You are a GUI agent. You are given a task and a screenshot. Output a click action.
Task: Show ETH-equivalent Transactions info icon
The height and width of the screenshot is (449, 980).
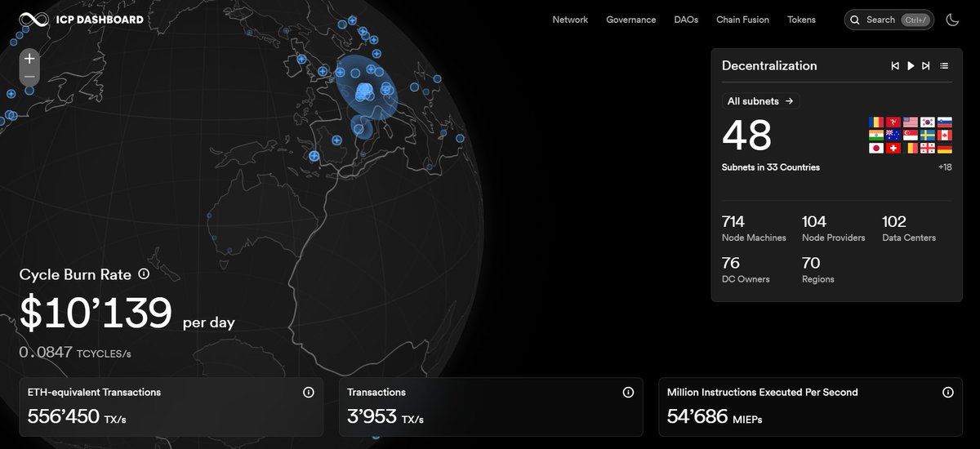tap(309, 393)
